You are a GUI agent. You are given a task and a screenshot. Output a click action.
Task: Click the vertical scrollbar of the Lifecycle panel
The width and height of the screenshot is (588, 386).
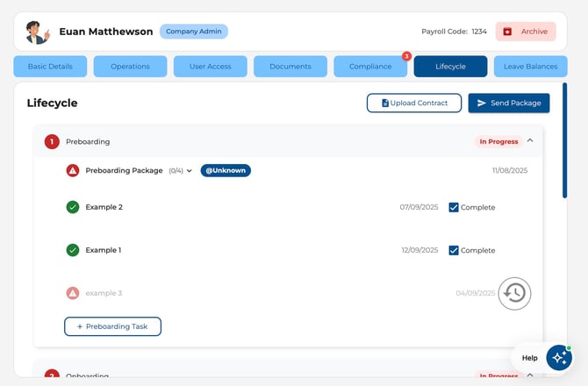click(565, 140)
